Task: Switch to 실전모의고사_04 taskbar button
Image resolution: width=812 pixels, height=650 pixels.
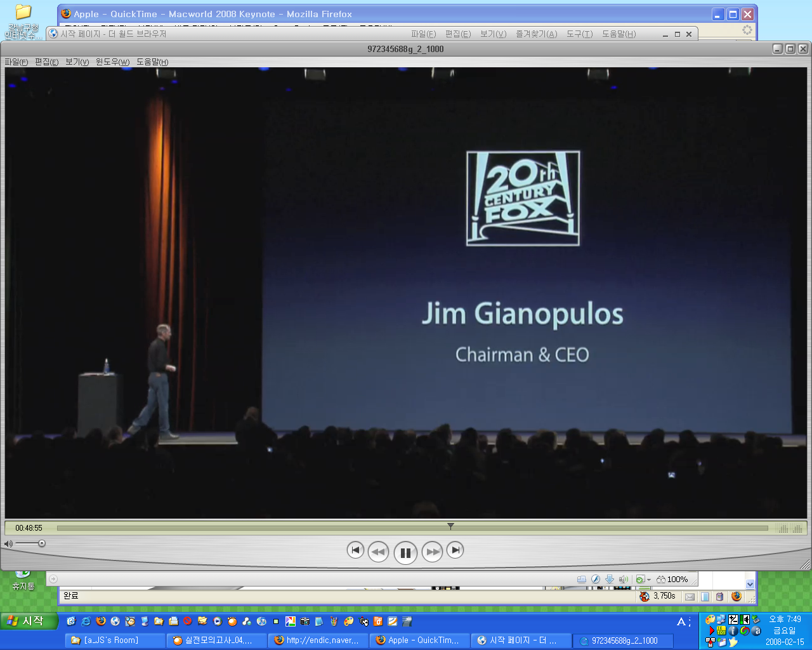Action: (216, 640)
